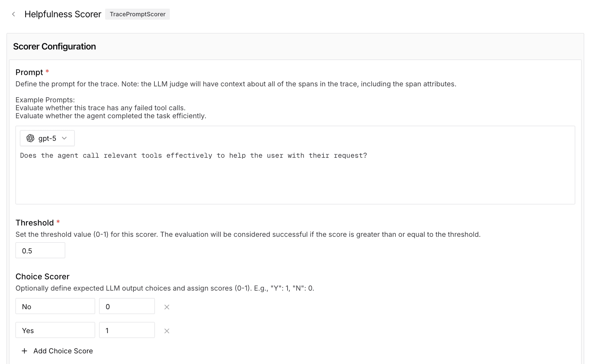Viewport: 590px width, 364px height.
Task: Click the score input containing 1
Action: coord(126,330)
